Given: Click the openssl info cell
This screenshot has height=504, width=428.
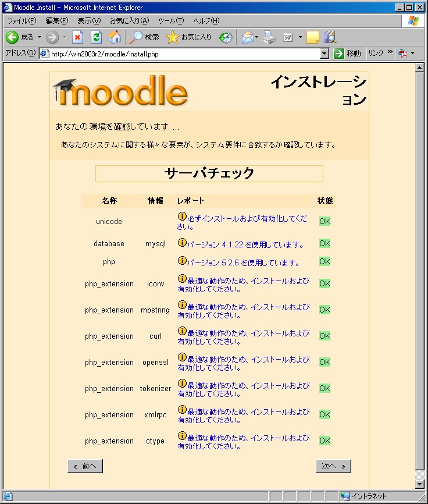Looking at the screenshot, I should [x=155, y=362].
